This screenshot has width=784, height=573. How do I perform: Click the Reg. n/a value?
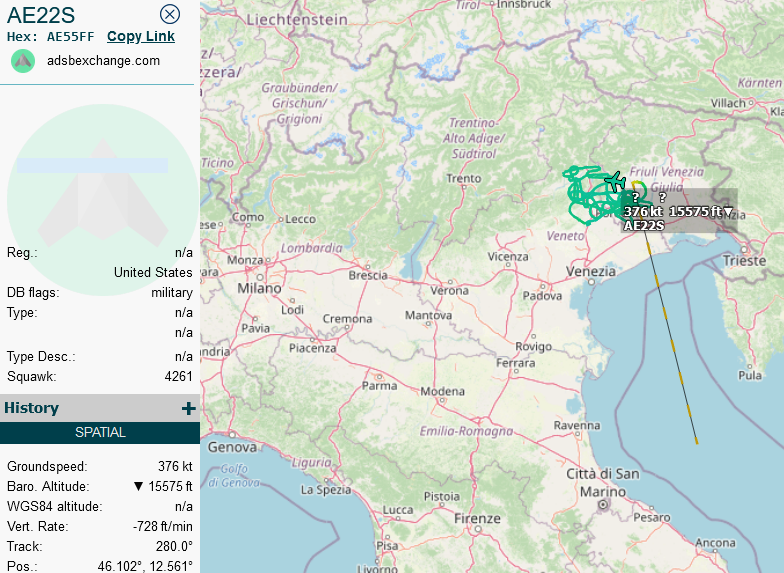click(184, 252)
